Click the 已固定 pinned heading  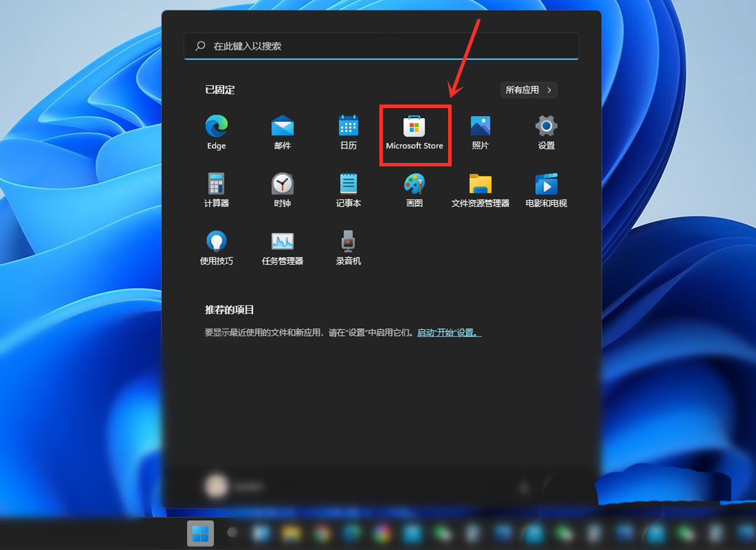(x=220, y=90)
